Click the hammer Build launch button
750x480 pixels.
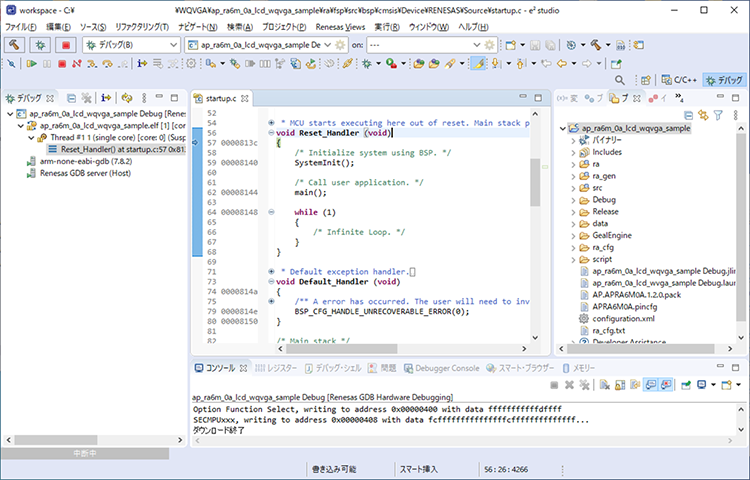pos(14,45)
